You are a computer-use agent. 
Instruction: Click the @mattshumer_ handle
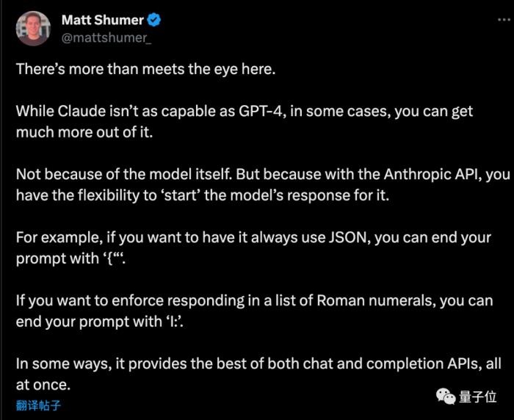coord(106,38)
